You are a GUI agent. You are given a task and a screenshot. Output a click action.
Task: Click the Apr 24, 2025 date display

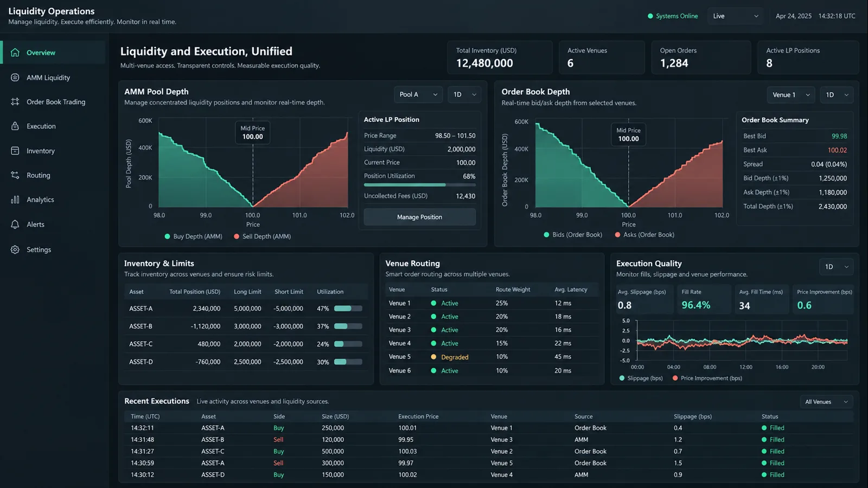click(x=794, y=16)
